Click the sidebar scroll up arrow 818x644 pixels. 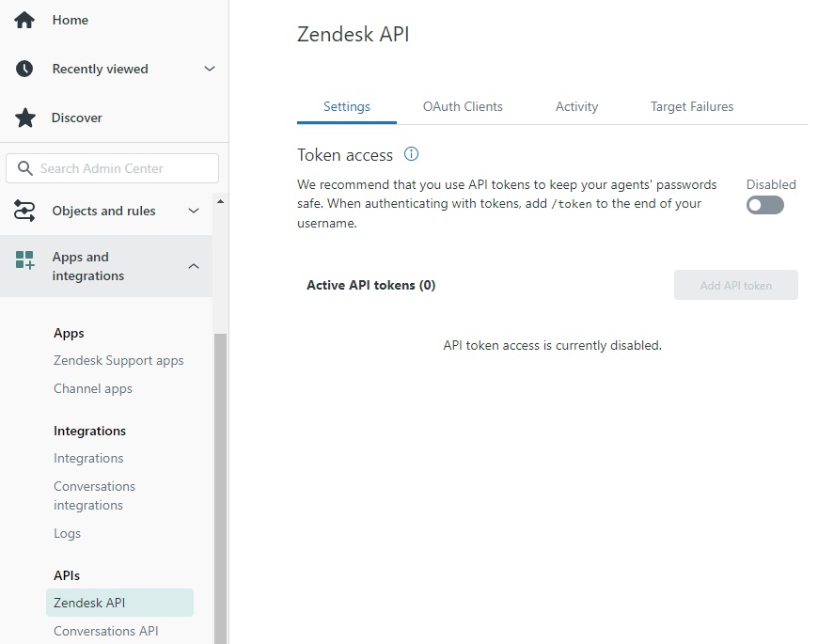pyautogui.click(x=220, y=201)
